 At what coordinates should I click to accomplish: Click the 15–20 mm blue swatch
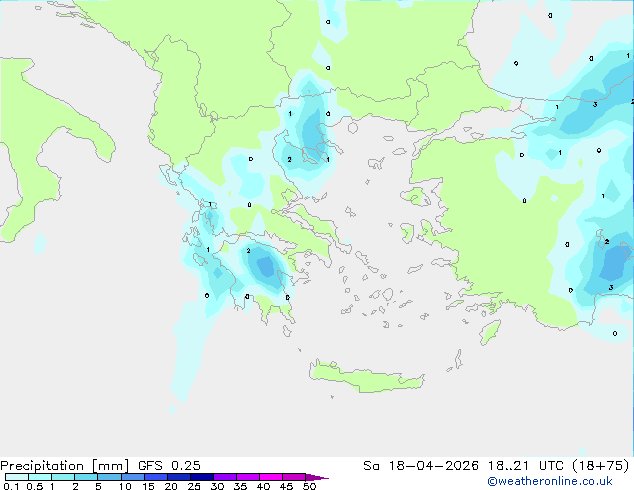point(156,477)
